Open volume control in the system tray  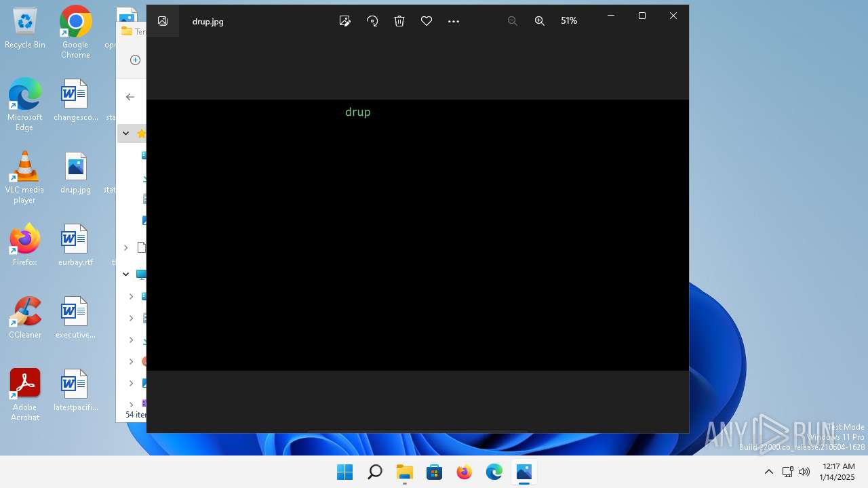click(804, 472)
